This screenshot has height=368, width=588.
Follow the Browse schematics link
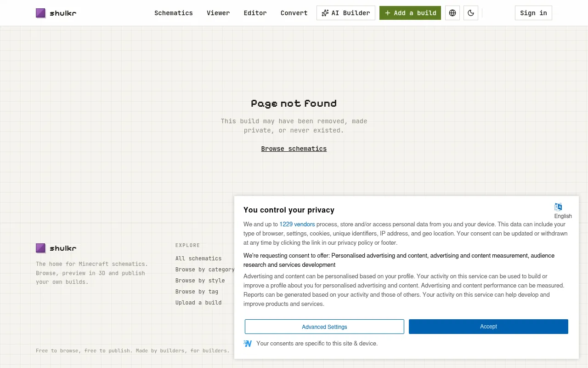pos(294,149)
